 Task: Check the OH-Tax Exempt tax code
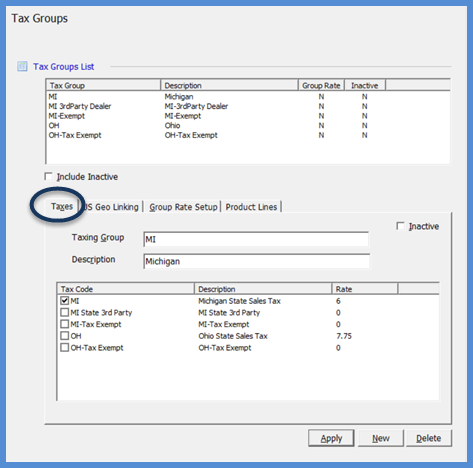pos(64,348)
